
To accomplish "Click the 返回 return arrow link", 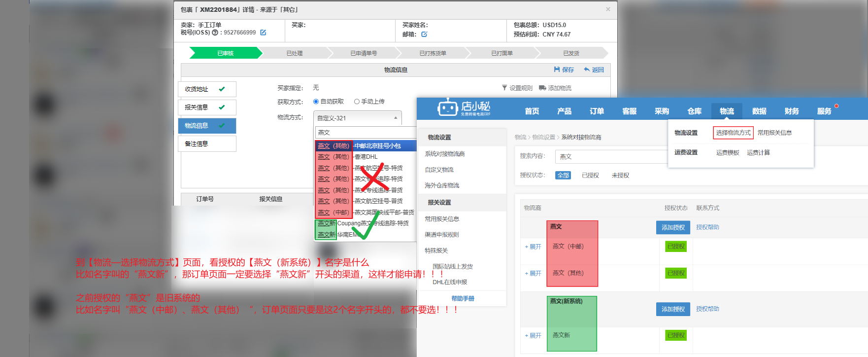I will tap(594, 70).
